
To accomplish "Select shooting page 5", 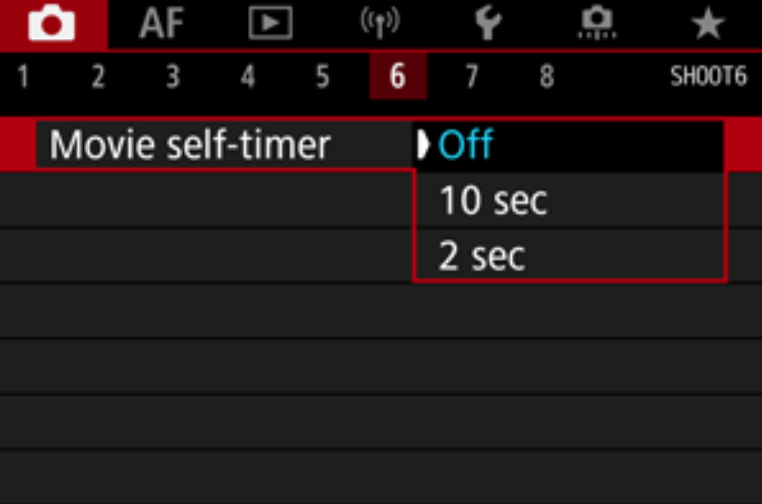I will (322, 77).
